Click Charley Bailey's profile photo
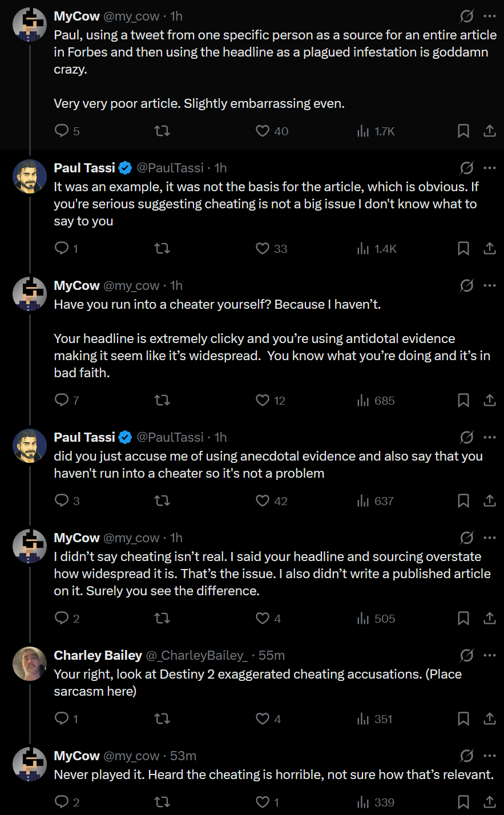Image resolution: width=504 pixels, height=815 pixels. 30,664
